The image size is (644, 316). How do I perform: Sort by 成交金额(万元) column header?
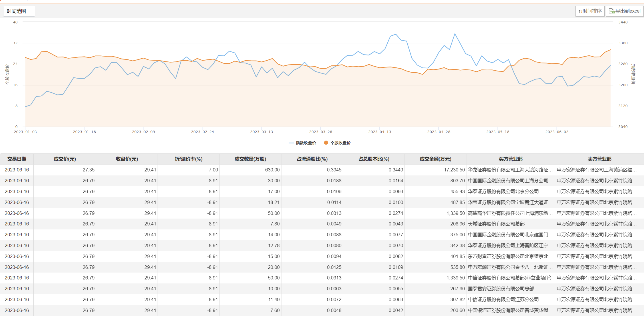(x=435, y=159)
